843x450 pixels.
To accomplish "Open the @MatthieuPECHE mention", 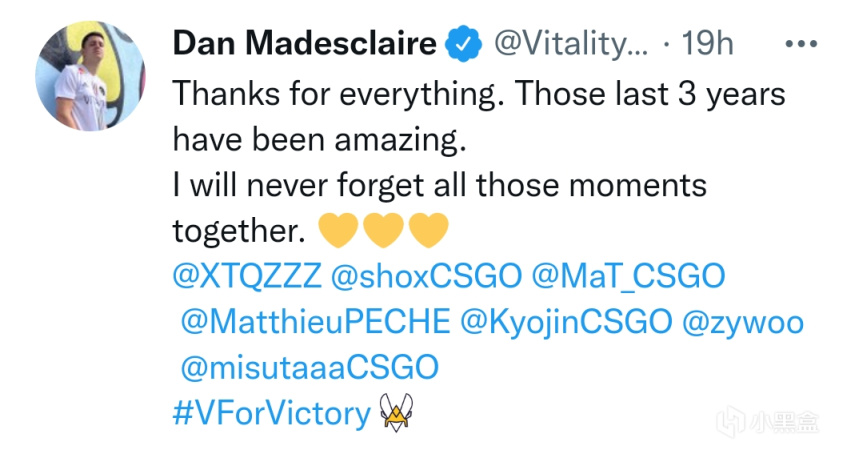I will 314,322.
